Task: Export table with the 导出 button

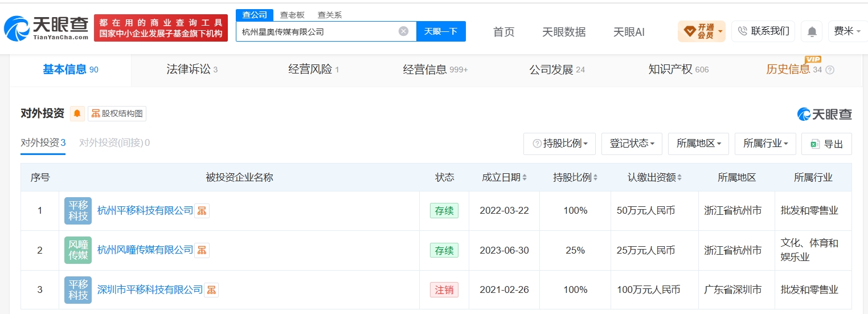Action: point(826,144)
